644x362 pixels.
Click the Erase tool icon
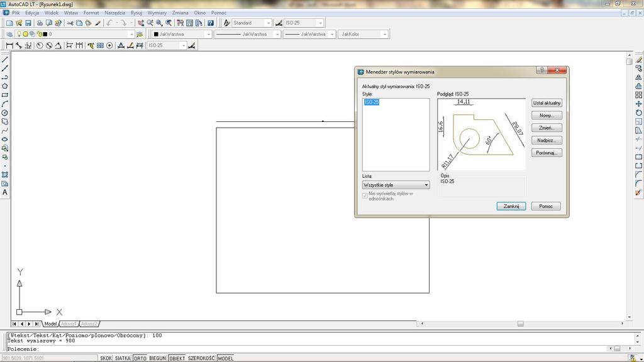pos(638,60)
